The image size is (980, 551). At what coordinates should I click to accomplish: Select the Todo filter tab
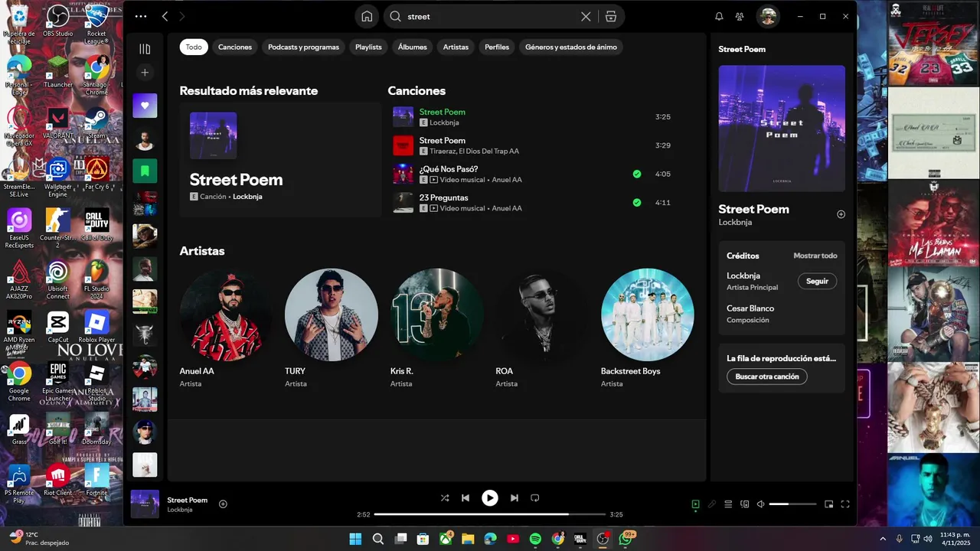194,47
